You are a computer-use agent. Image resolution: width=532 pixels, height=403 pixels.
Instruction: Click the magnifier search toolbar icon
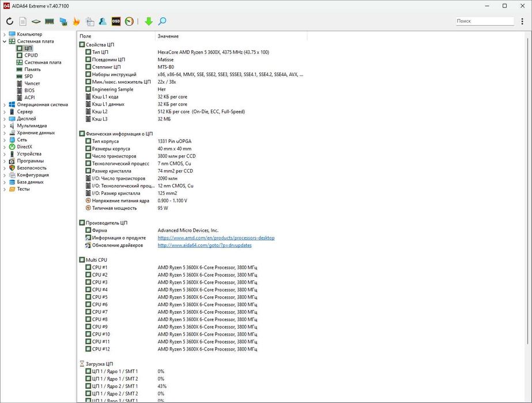162,21
